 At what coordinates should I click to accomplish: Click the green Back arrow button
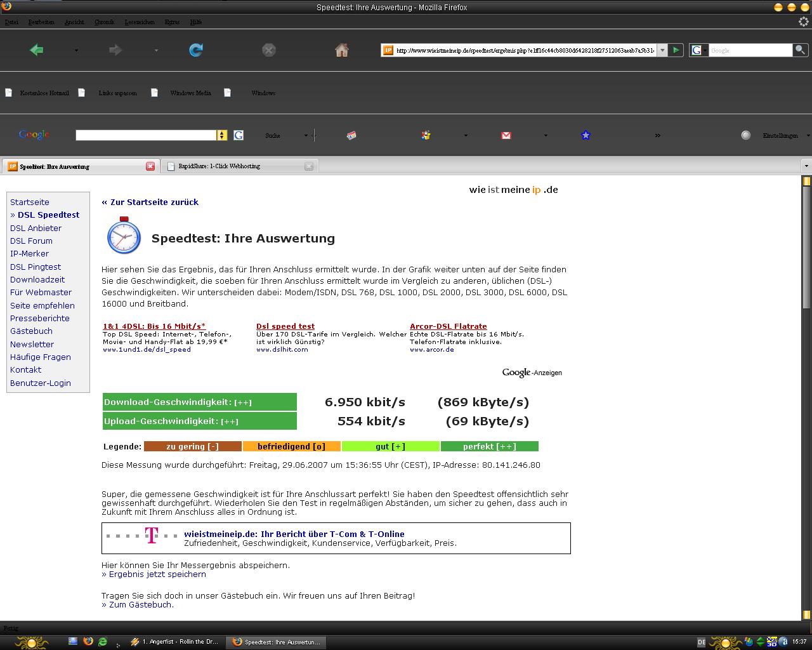pyautogui.click(x=37, y=50)
